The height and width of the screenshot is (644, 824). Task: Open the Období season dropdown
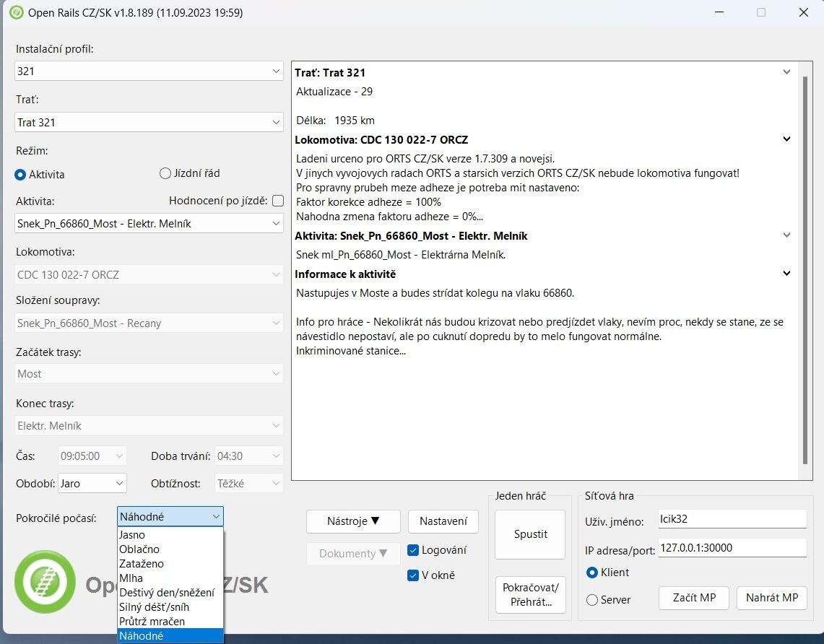92,483
